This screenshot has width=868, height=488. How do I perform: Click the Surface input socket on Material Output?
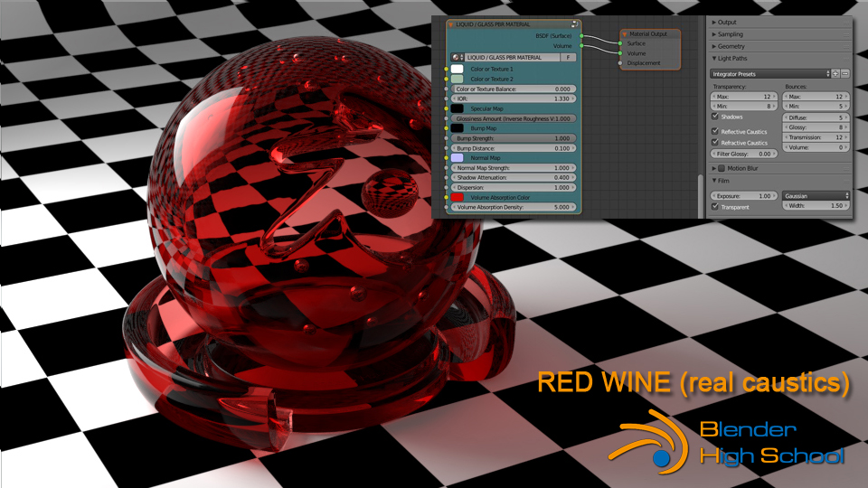click(x=620, y=43)
